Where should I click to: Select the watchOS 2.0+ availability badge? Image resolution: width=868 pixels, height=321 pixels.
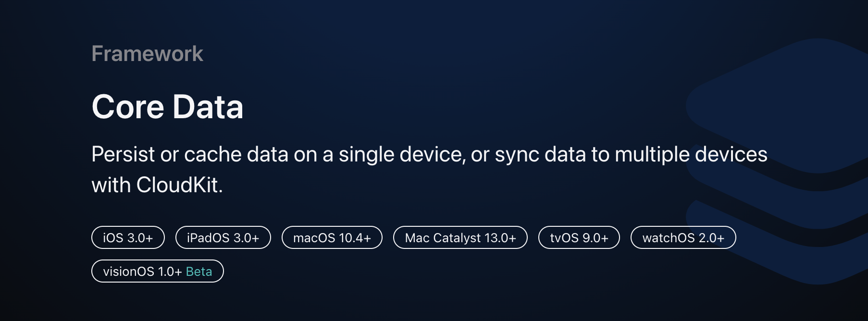point(683,237)
